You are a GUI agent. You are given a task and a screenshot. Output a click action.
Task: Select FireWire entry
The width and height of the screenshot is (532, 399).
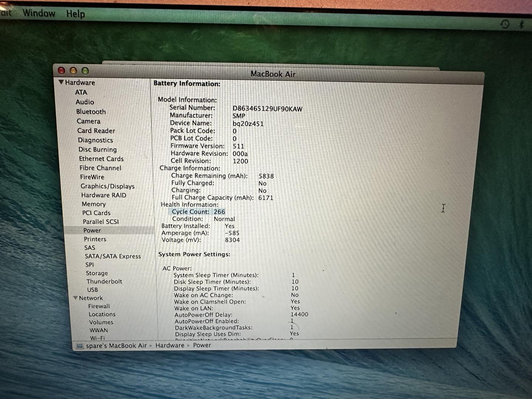coord(92,177)
